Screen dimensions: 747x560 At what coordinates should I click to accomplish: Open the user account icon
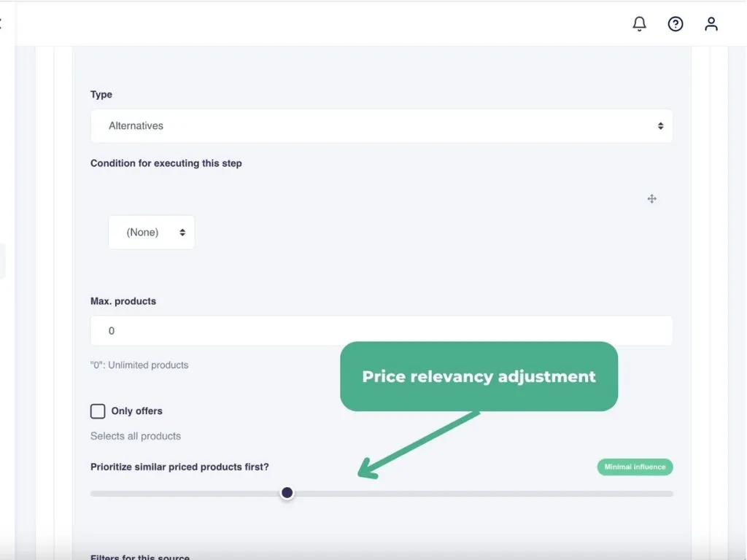pos(711,24)
